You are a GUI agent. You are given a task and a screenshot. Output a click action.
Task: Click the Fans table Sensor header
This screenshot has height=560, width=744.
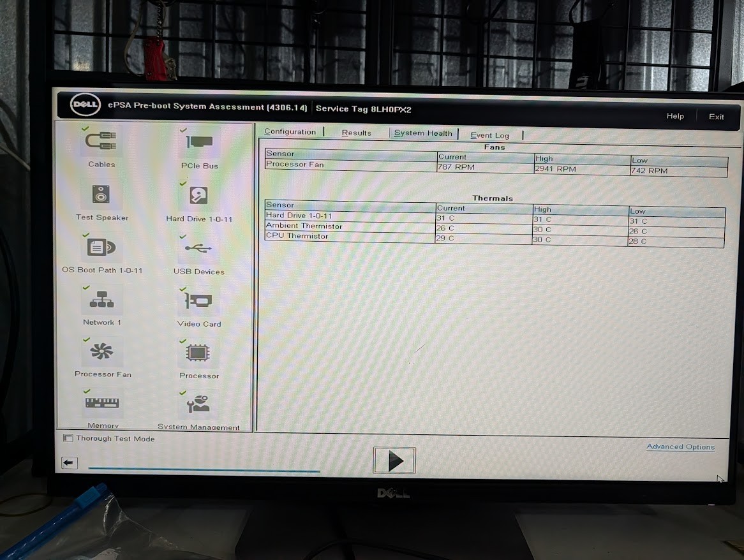280,154
